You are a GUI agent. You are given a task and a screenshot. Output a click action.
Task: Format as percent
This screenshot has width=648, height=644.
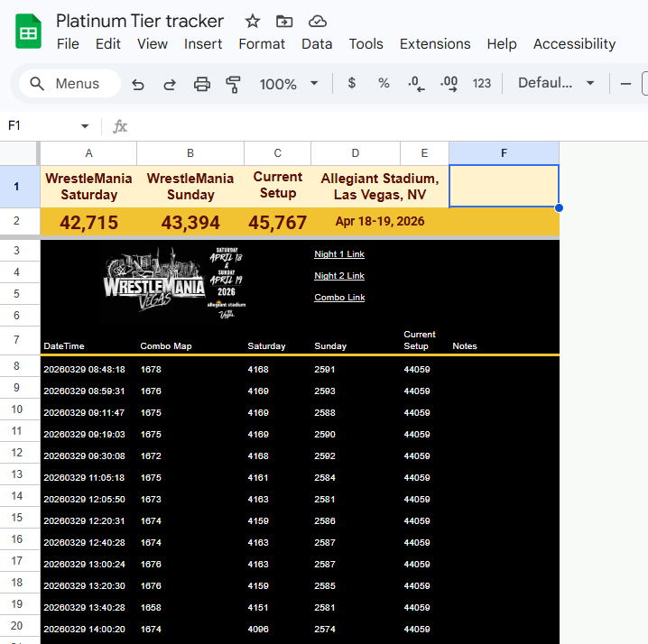click(384, 83)
